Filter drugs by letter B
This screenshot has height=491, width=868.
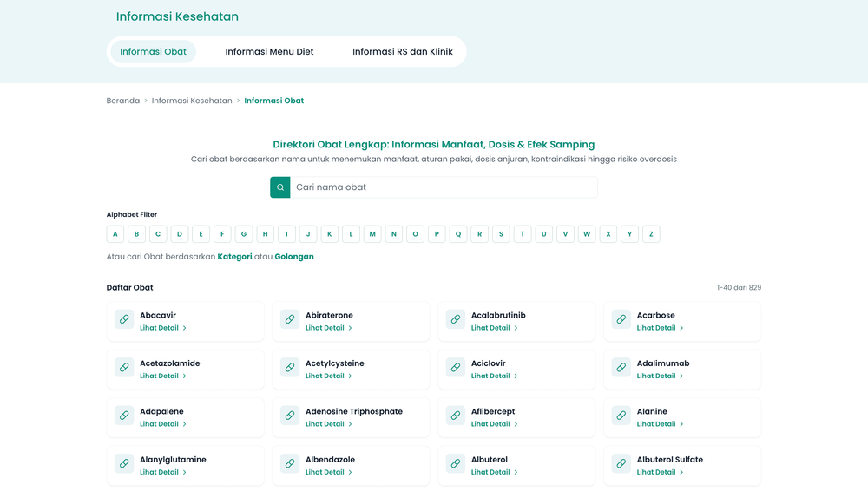(137, 234)
